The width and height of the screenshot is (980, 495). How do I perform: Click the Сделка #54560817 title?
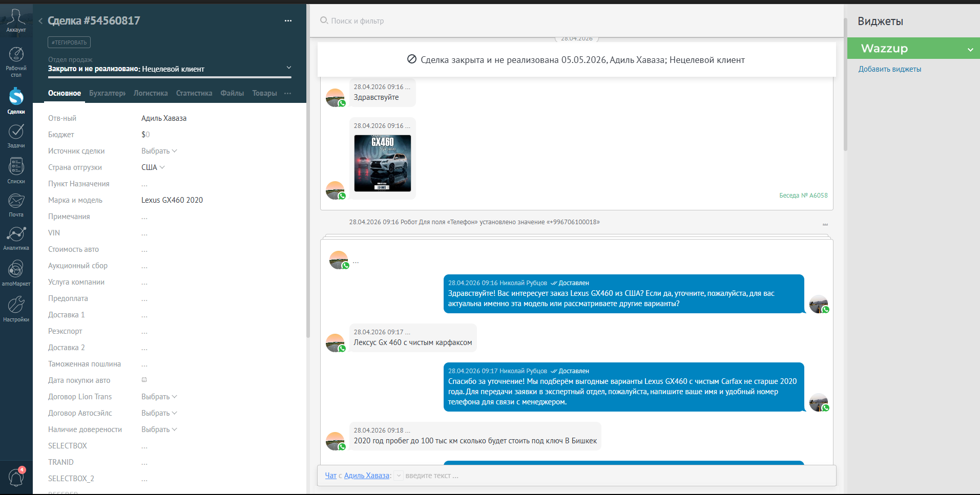click(x=94, y=20)
